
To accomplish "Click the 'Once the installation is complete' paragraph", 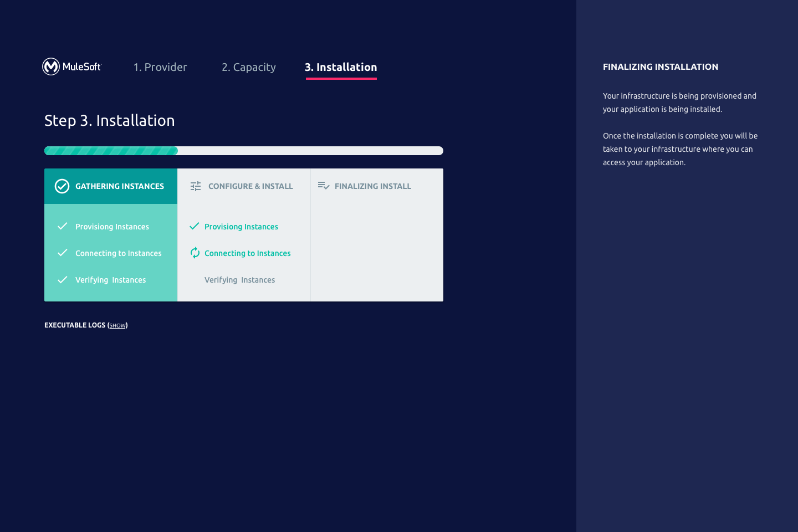I will [x=680, y=149].
